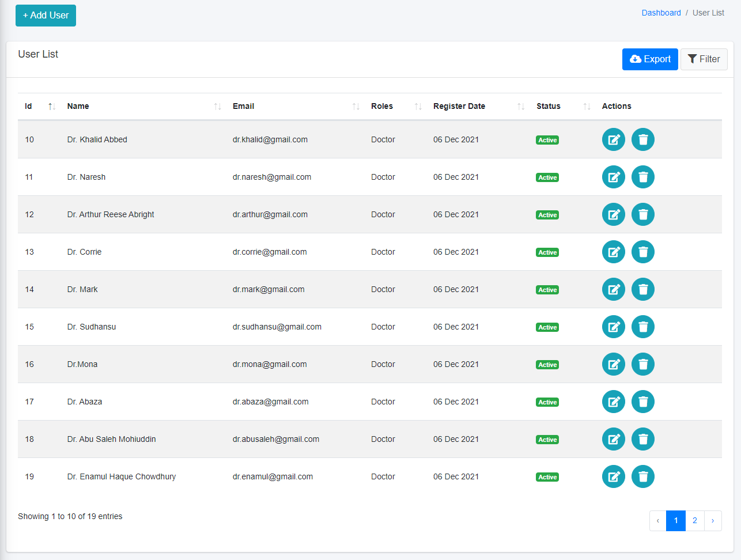Image resolution: width=741 pixels, height=560 pixels.
Task: Delete user Dr. Naresh with trash icon
Action: point(642,177)
